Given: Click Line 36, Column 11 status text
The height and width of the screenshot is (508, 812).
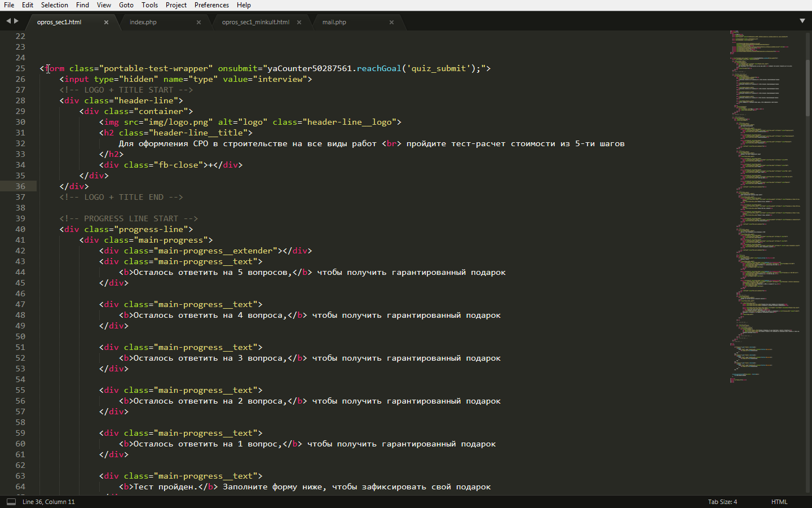Looking at the screenshot, I should coord(48,502).
